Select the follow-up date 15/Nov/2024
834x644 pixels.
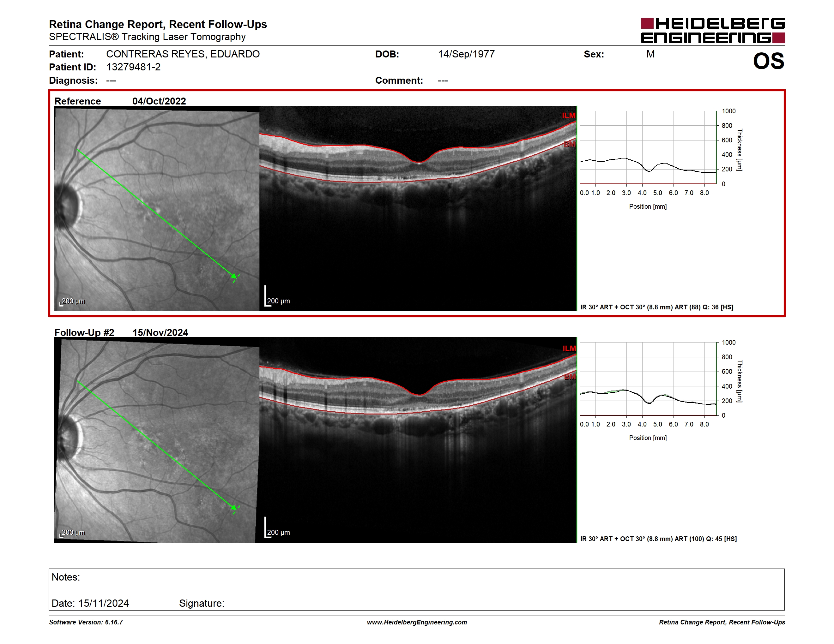click(x=160, y=333)
